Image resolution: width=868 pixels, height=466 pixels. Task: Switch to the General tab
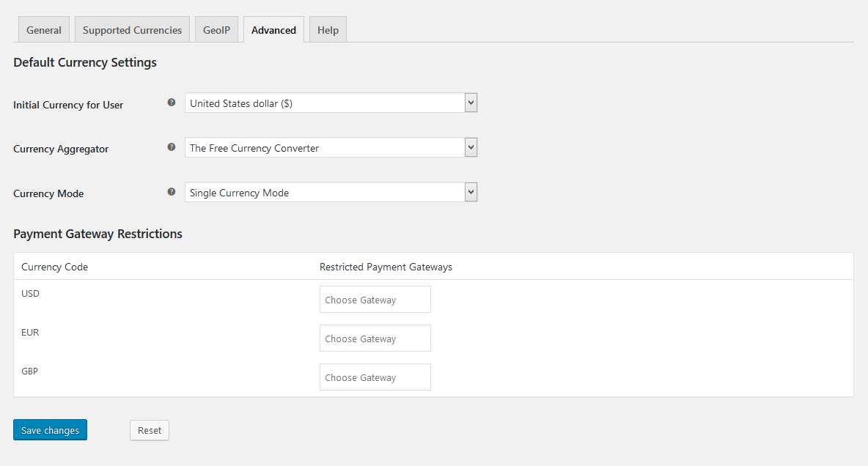[x=44, y=30]
